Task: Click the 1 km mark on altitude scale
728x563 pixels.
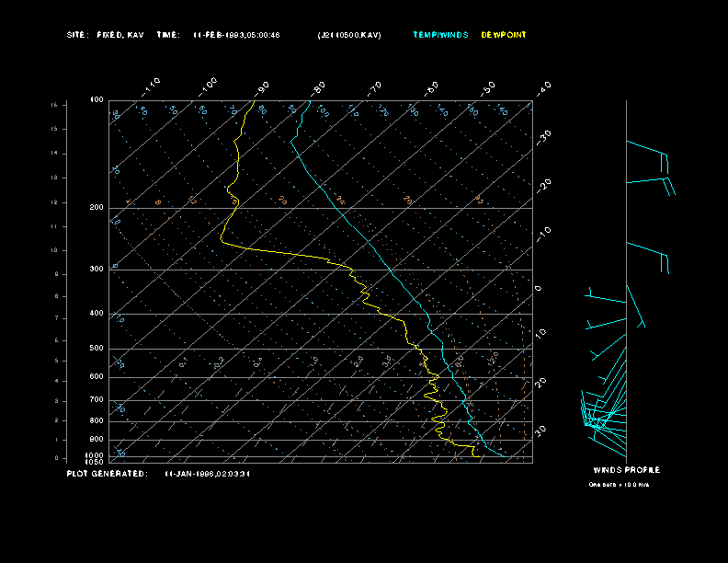Action: (56, 440)
